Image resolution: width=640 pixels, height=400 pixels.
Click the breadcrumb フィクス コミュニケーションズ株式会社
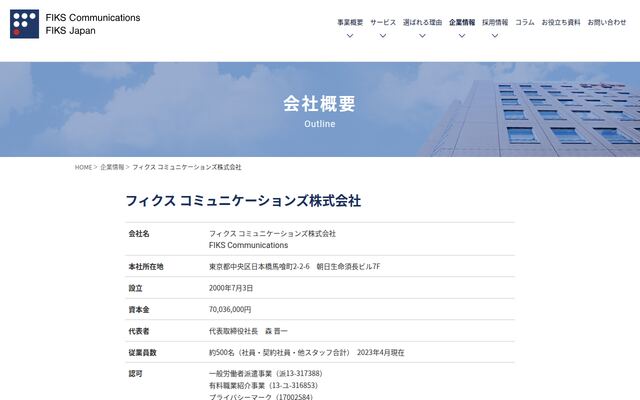coord(187,167)
